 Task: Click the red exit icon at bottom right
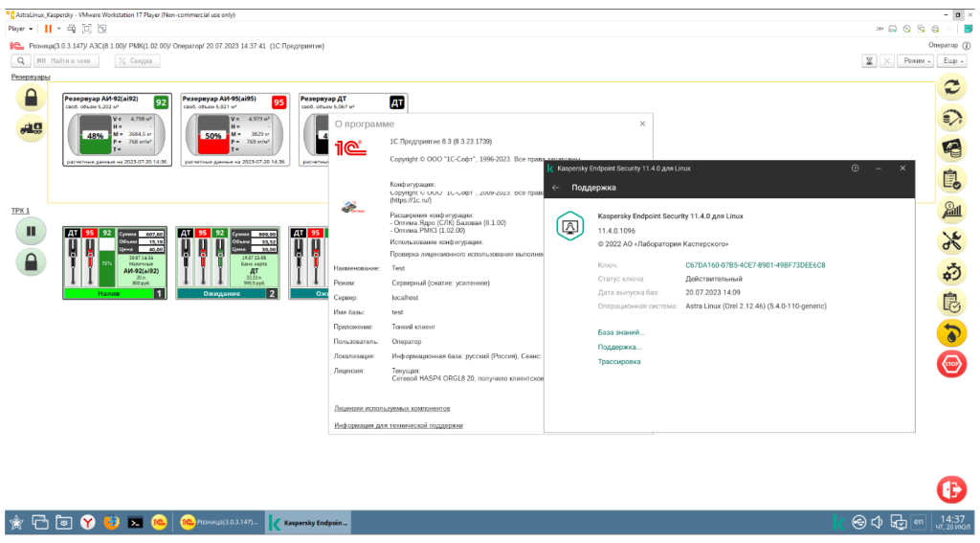[x=951, y=488]
